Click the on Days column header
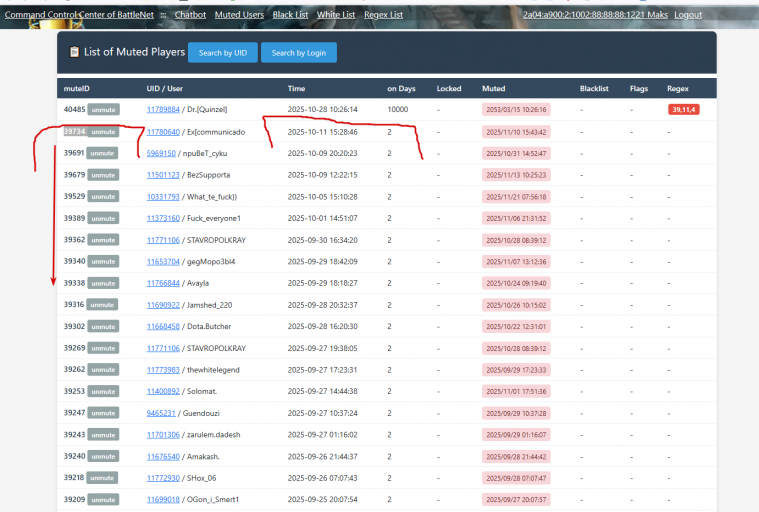Image resolution: width=759 pixels, height=512 pixels. pos(401,89)
